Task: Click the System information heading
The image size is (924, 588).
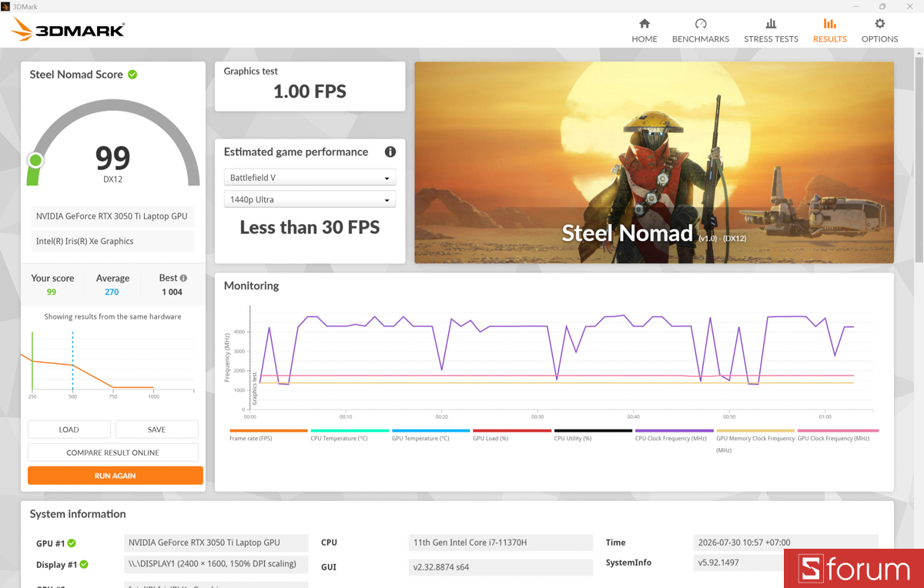Action: (x=78, y=514)
